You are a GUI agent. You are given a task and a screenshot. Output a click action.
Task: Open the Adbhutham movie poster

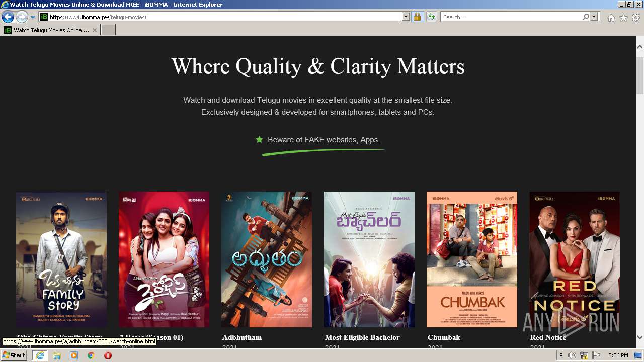pos(267,259)
